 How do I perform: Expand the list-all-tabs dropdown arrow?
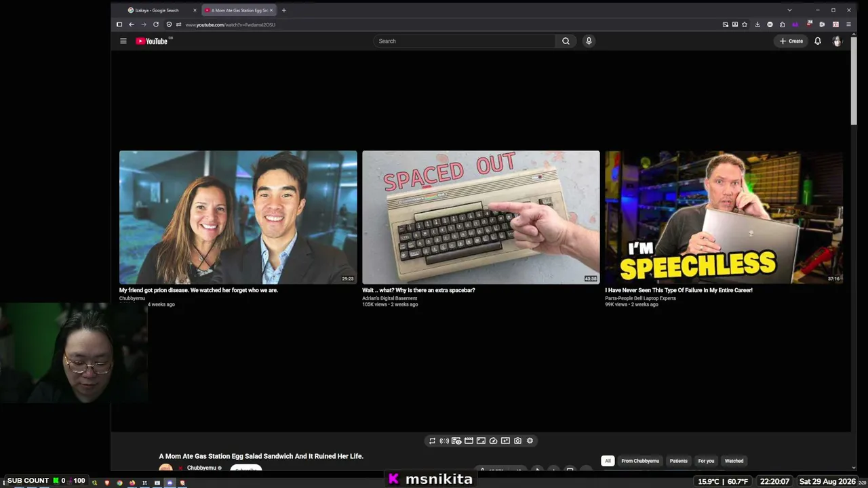click(x=789, y=10)
